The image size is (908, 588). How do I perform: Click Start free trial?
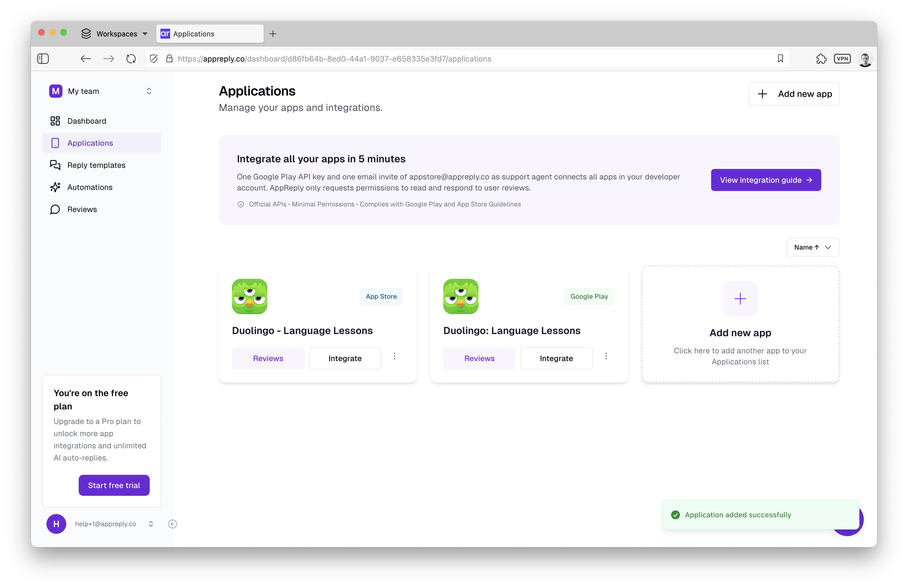coord(114,485)
